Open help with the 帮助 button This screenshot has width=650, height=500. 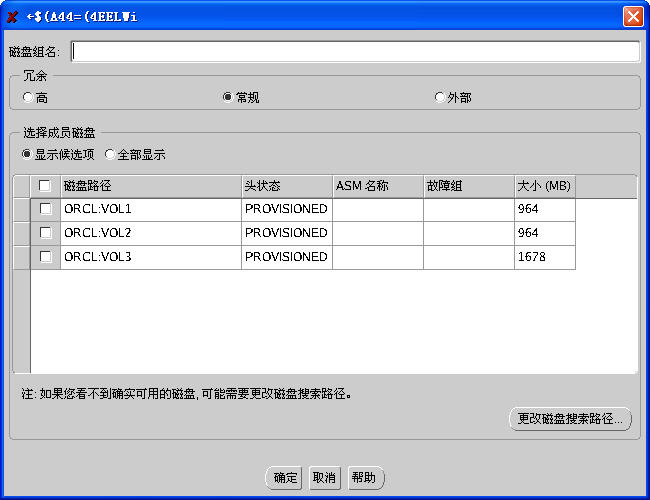(366, 478)
